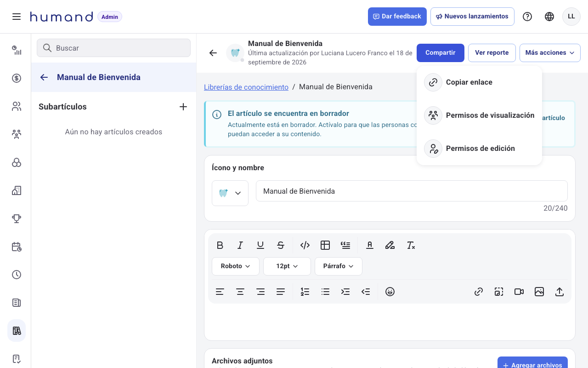The image size is (588, 368).
Task: Open the three-person groups sidebar icon
Action: 17,134
